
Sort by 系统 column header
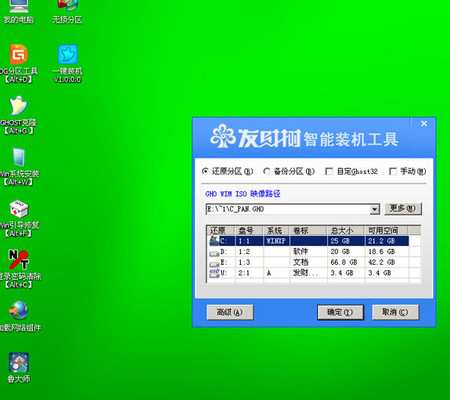tap(277, 231)
